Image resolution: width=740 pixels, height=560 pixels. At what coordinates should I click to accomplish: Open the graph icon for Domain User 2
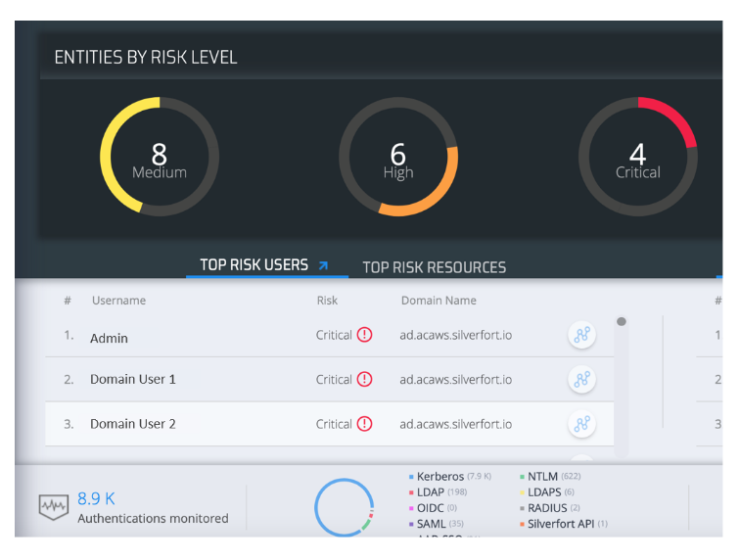pos(581,424)
